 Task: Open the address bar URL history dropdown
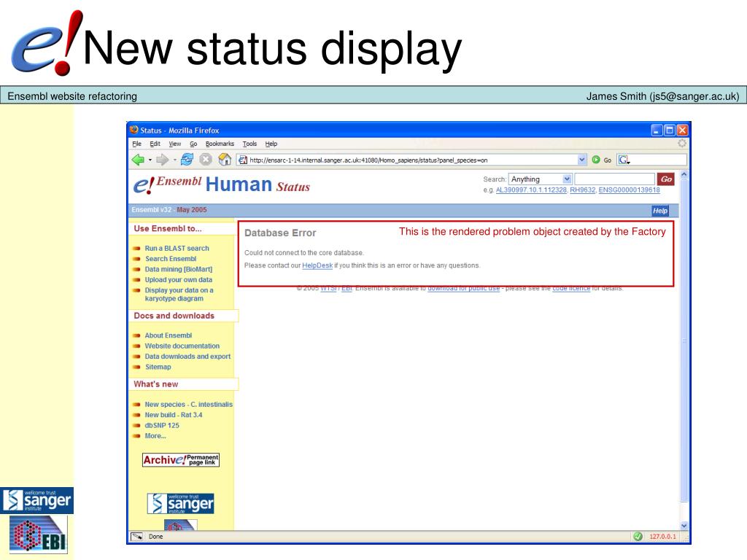point(581,160)
